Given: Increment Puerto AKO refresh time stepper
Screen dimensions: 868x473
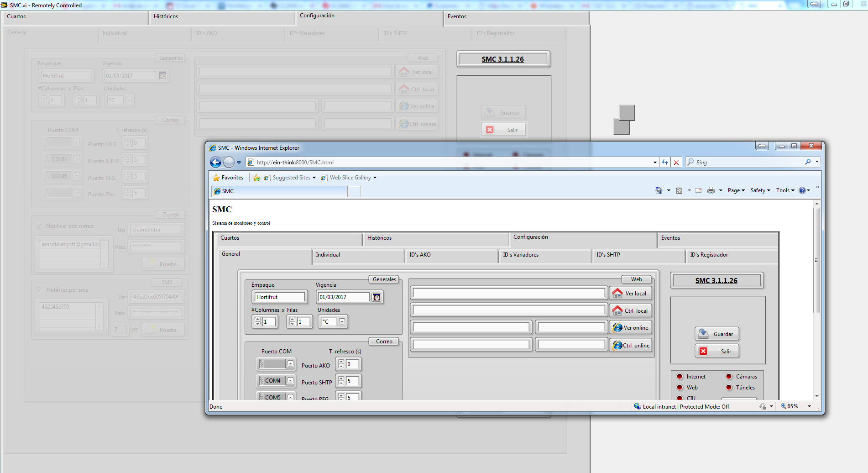Looking at the screenshot, I should (x=341, y=362).
